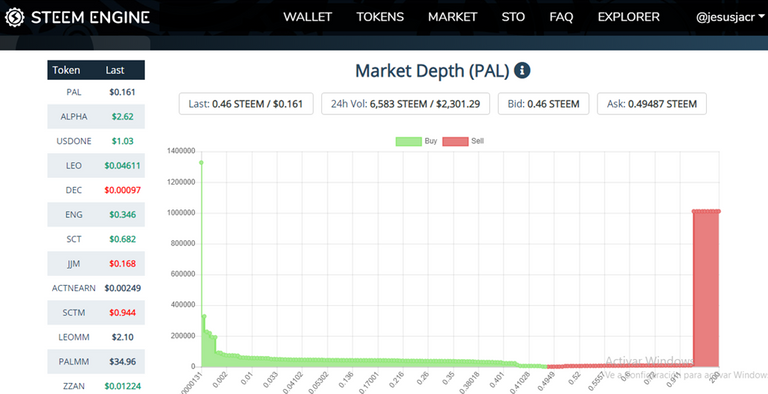Image resolution: width=768 pixels, height=394 pixels.
Task: Open the EXPLORER menu item
Action: (628, 17)
